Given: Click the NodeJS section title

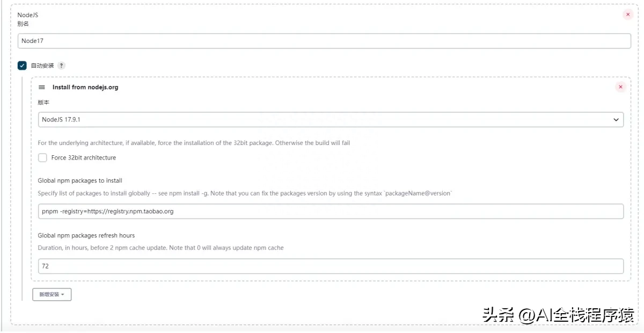Looking at the screenshot, I should (x=28, y=15).
